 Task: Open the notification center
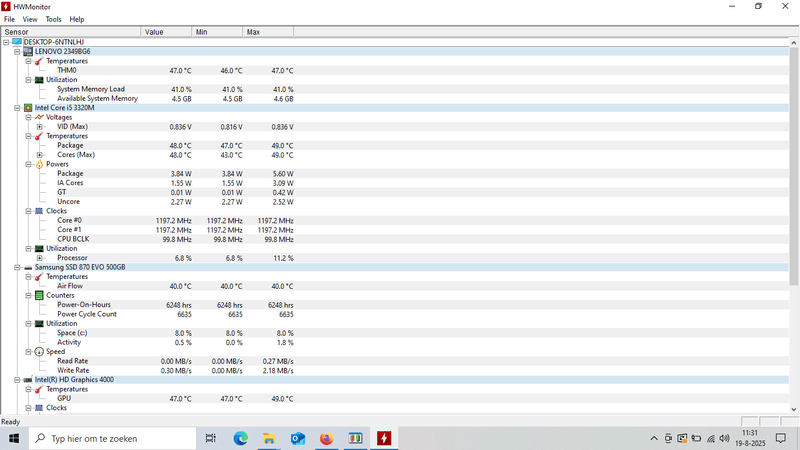(x=781, y=438)
